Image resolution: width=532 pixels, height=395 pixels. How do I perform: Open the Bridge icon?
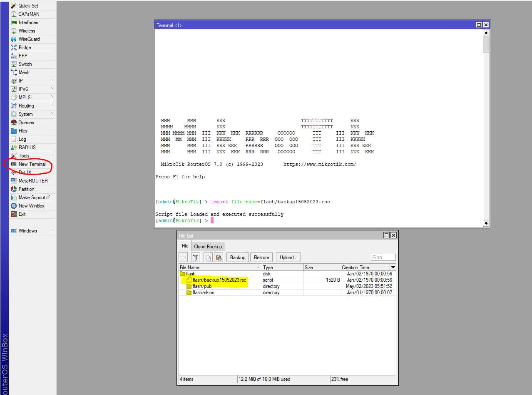coord(14,47)
